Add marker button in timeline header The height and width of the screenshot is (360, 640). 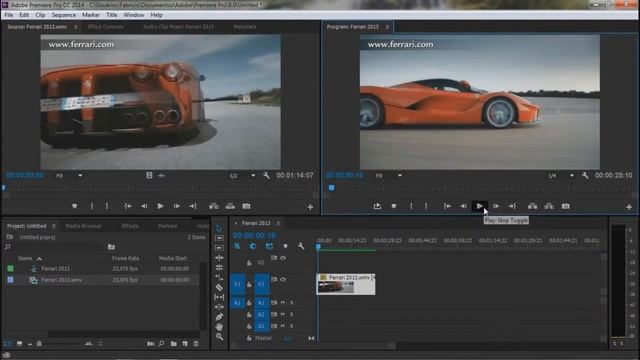[x=285, y=246]
